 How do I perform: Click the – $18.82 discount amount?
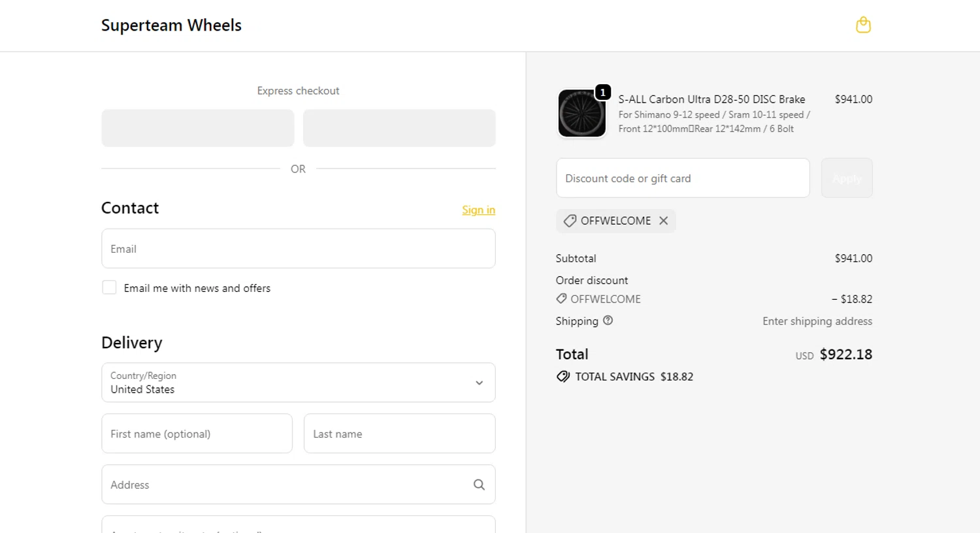852,299
